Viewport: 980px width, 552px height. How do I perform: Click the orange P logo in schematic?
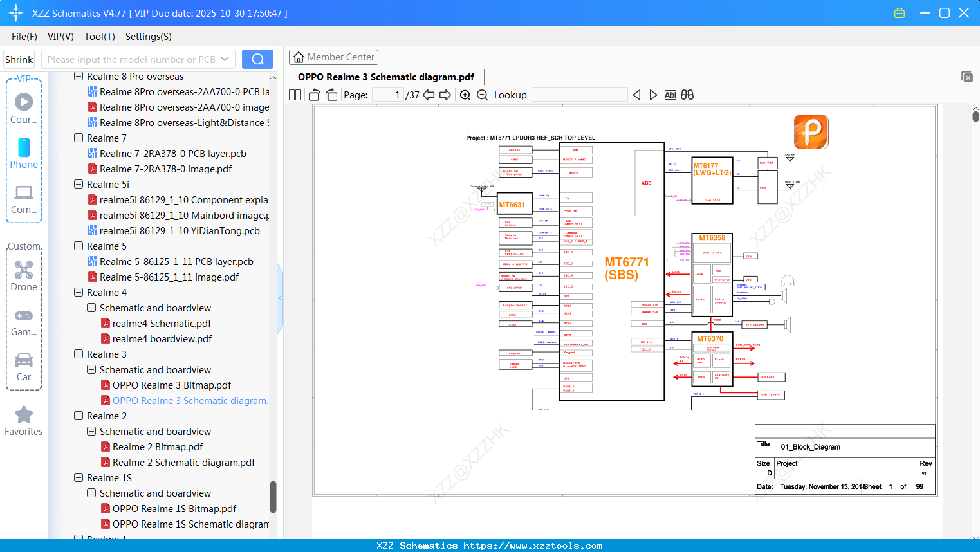[x=811, y=132]
